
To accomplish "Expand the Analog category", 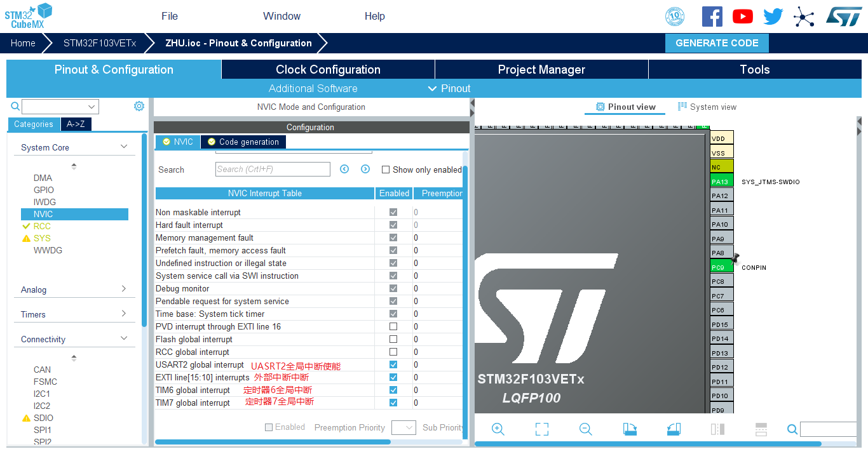I will [124, 289].
